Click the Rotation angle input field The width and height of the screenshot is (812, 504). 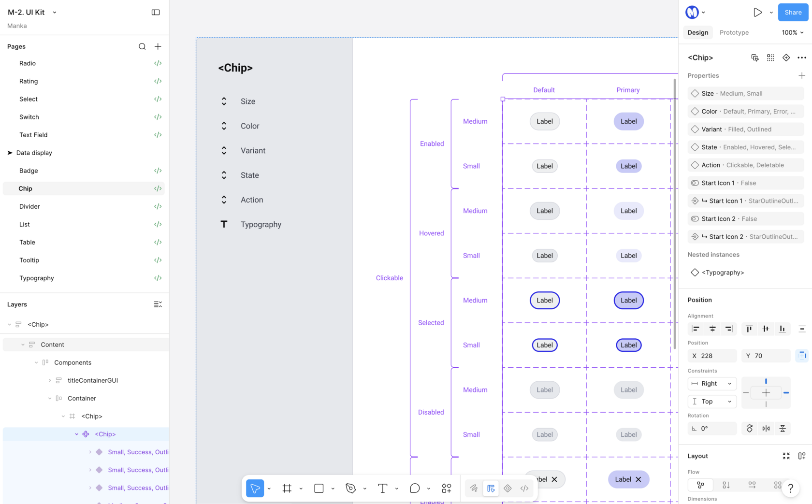[712, 429]
